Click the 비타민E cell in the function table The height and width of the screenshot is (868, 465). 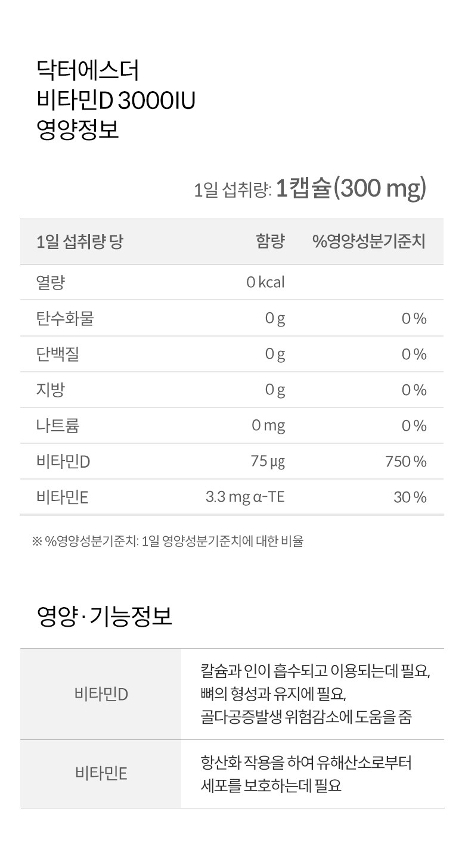101,773
